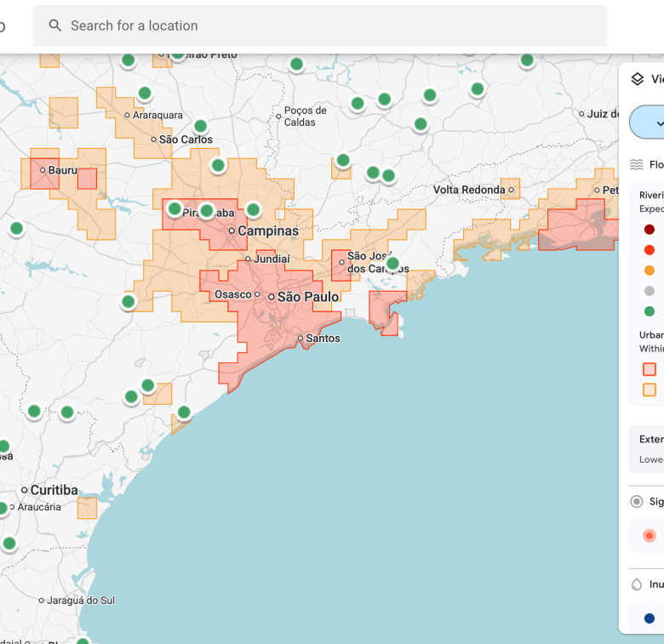Click the layers icon in side panel
The height and width of the screenshot is (644, 664).
(638, 79)
